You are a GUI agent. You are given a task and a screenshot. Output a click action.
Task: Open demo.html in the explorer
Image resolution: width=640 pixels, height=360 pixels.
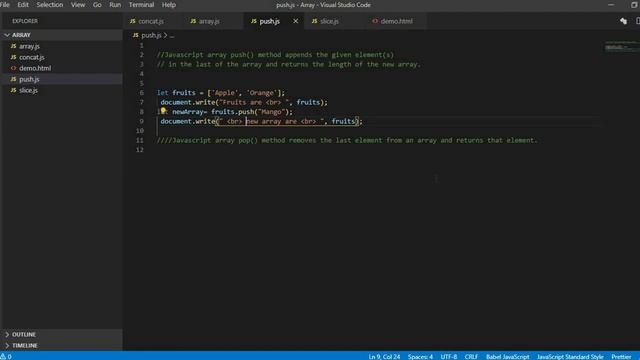coord(61,68)
